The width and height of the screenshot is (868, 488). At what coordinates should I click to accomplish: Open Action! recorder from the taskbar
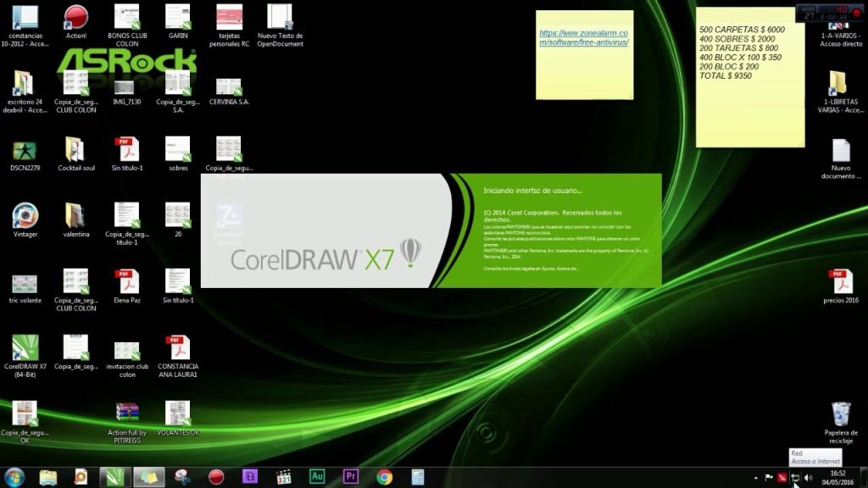pos(216,477)
